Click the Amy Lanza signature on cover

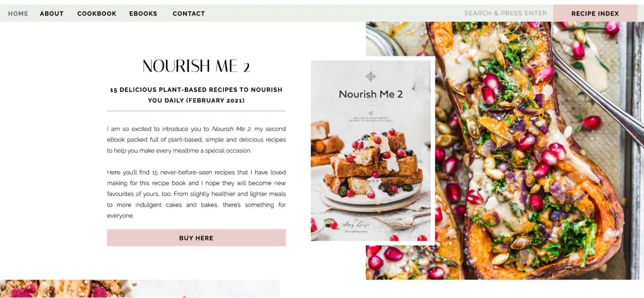pyautogui.click(x=356, y=224)
